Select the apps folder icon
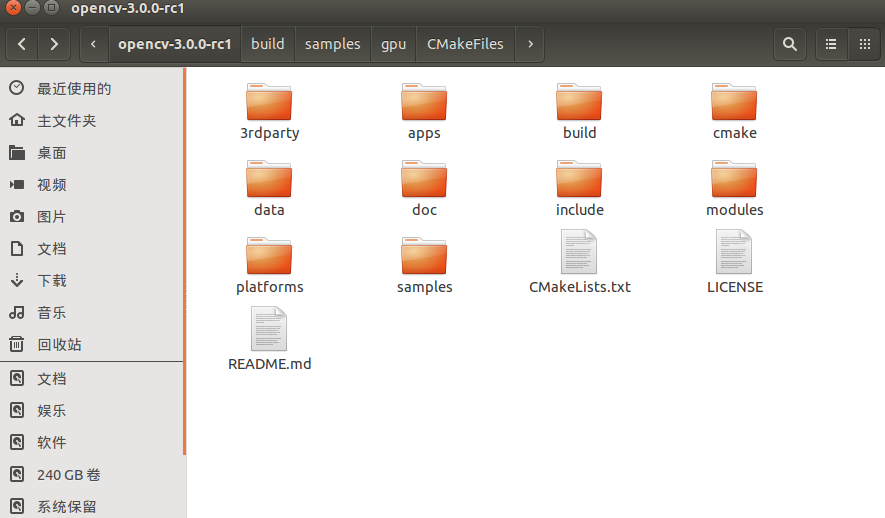Viewport: 885px width, 518px height. pyautogui.click(x=424, y=102)
